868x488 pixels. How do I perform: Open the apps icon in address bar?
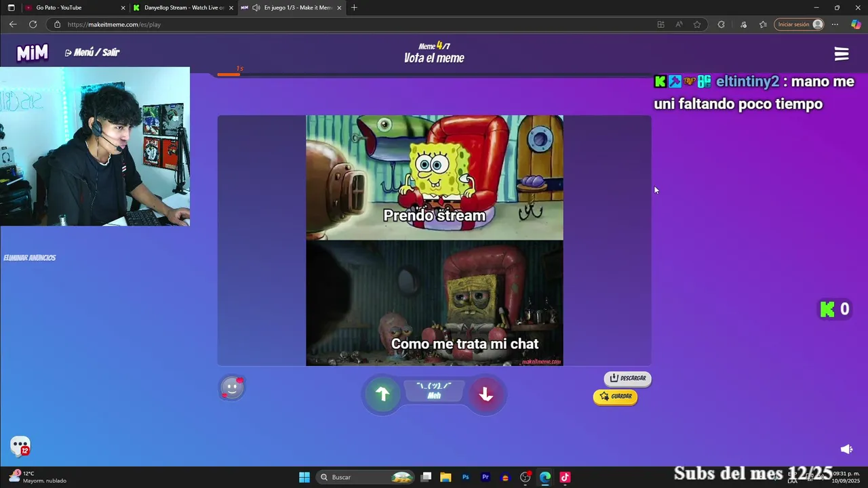tap(660, 24)
